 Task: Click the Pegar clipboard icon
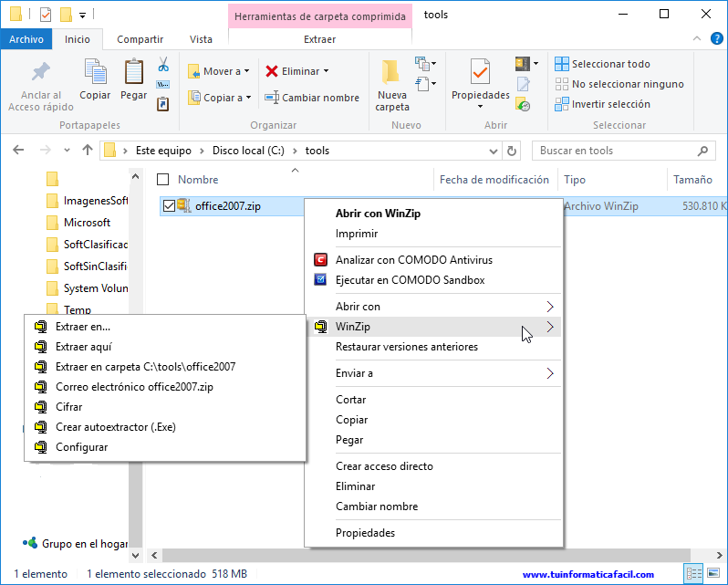click(x=134, y=71)
